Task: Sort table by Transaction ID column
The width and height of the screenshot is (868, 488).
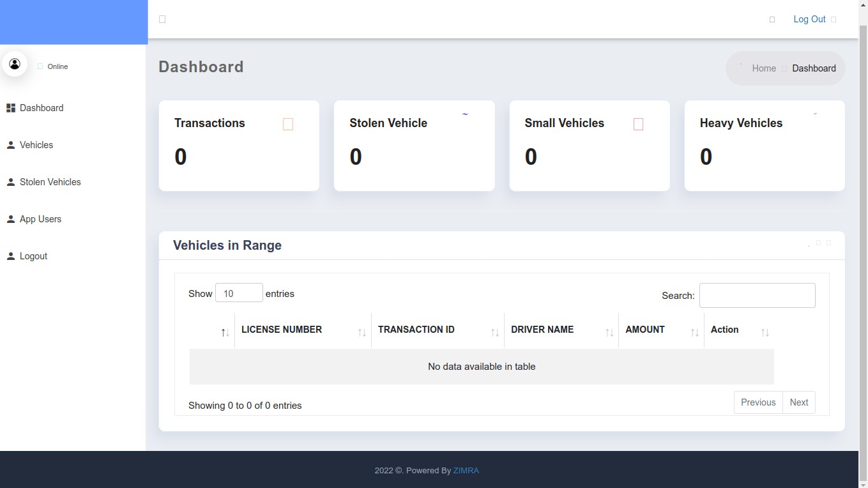Action: pos(437,330)
